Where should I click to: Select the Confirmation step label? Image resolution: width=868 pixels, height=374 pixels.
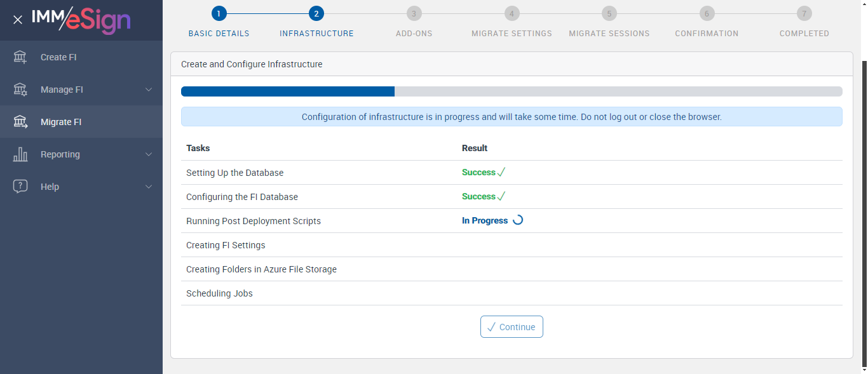[x=707, y=34]
